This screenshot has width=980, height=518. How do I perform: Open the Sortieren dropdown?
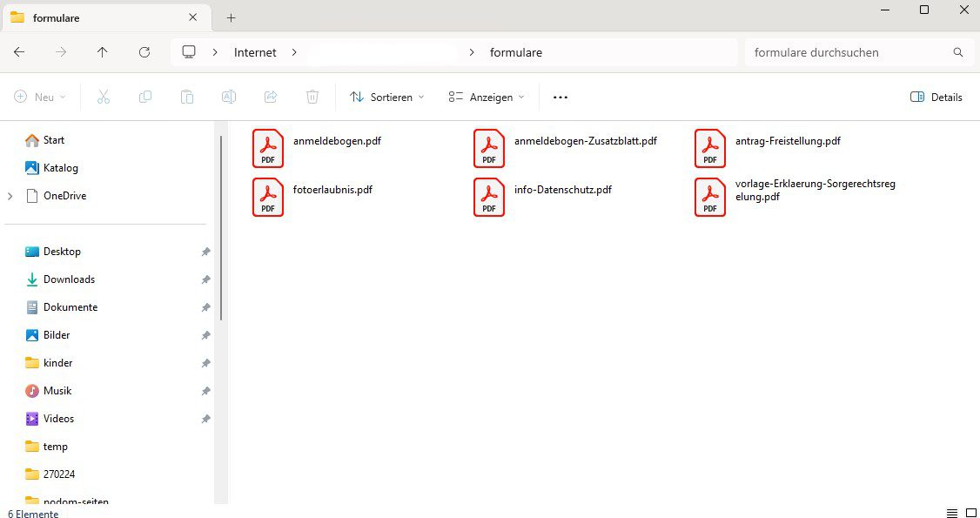pos(387,97)
